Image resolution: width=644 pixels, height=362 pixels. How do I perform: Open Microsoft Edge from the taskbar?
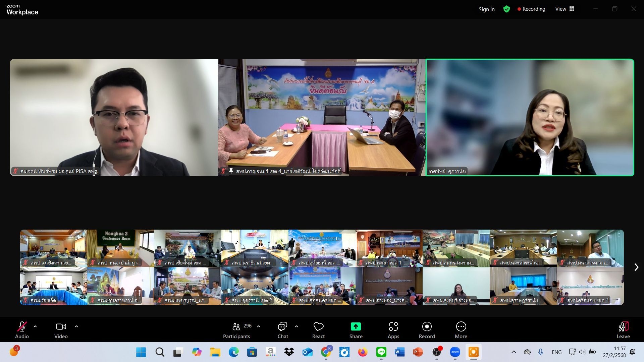pos(233,352)
